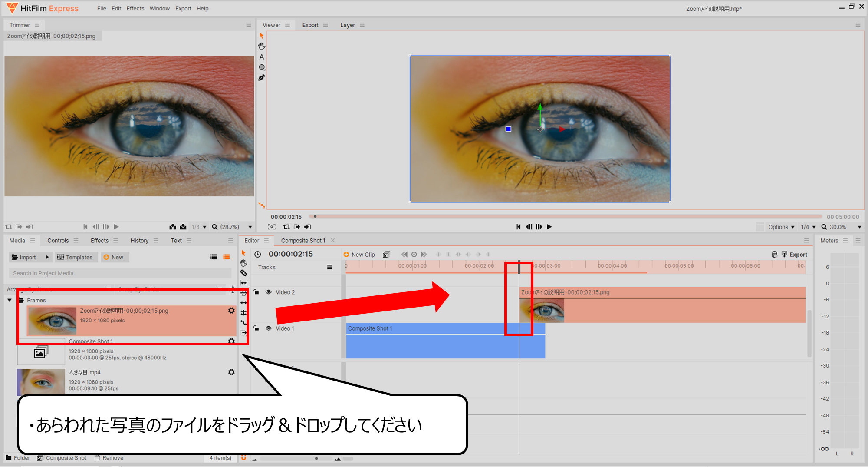868x467 pixels.
Task: Toggle timeline snapping magnet icon
Action: 243,457
